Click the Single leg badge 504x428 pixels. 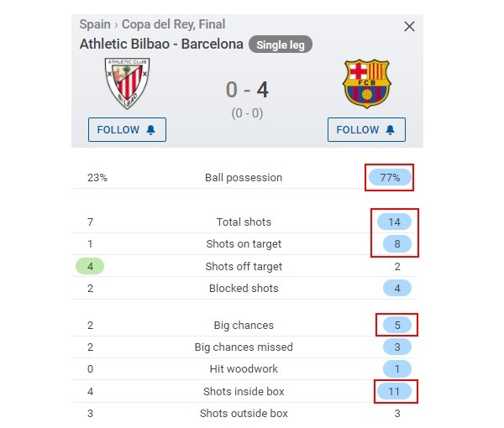pos(281,44)
